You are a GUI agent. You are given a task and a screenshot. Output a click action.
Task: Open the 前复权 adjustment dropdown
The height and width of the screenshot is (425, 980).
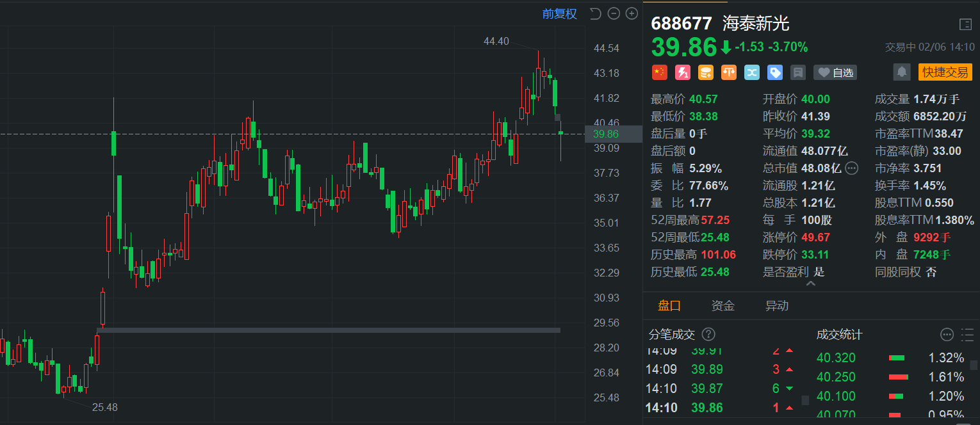tap(559, 13)
